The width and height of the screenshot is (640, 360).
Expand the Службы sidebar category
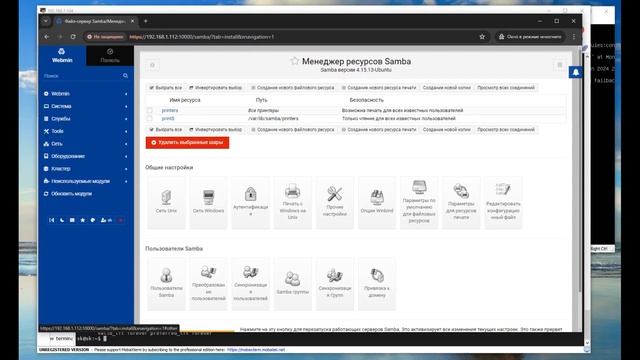[86, 119]
